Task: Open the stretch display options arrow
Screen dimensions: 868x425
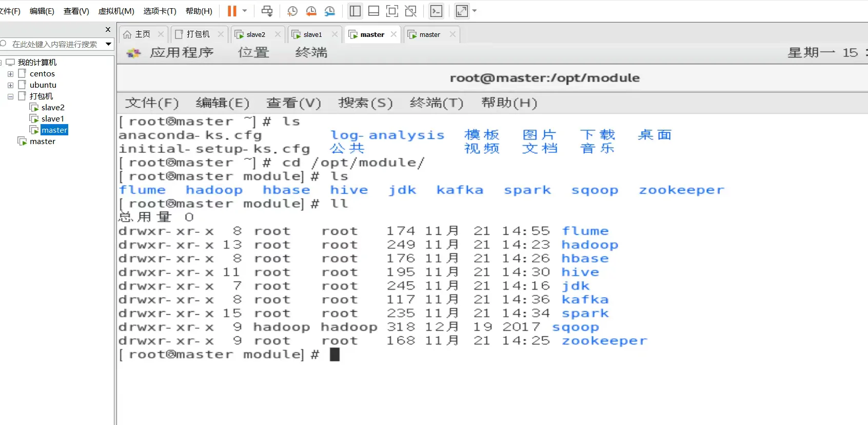Action: click(475, 11)
